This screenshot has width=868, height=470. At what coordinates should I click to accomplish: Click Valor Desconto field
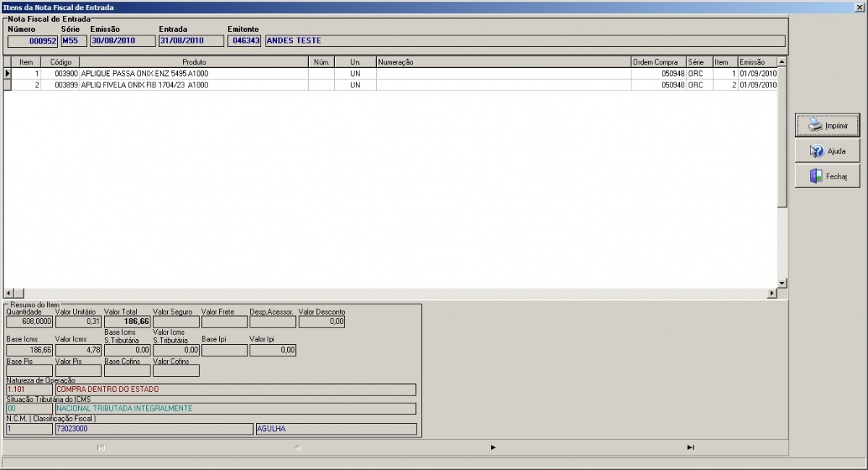tap(321, 322)
